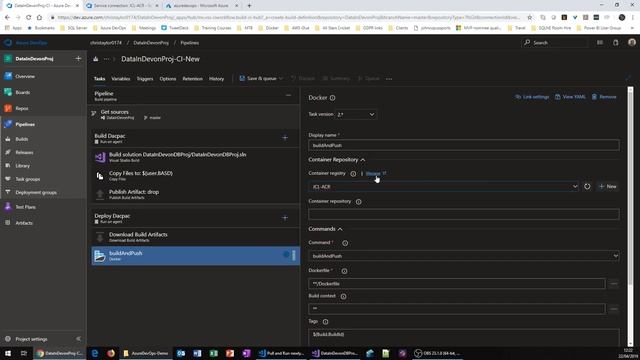The width and height of the screenshot is (640, 360).
Task: Show Container repository info icon
Action: click(358, 202)
